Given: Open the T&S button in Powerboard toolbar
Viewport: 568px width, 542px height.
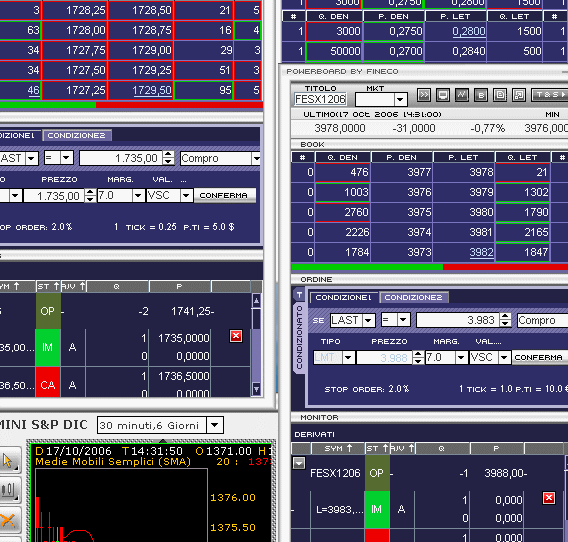Looking at the screenshot, I should click(x=550, y=95).
